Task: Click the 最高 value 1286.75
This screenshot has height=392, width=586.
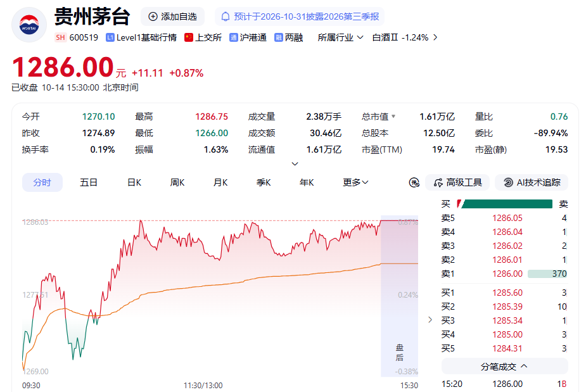Action: coord(211,117)
